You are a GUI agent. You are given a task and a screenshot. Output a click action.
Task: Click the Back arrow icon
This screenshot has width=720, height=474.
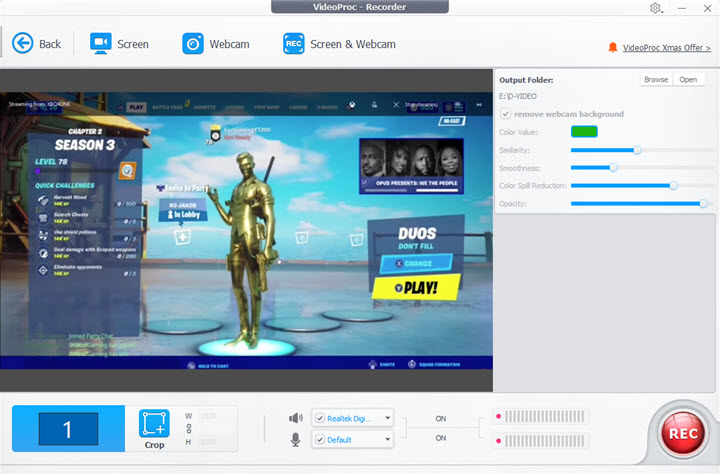22,44
